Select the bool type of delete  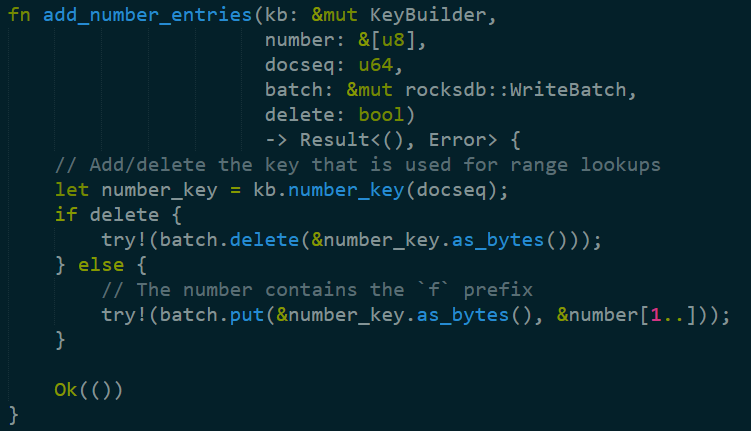(x=382, y=114)
